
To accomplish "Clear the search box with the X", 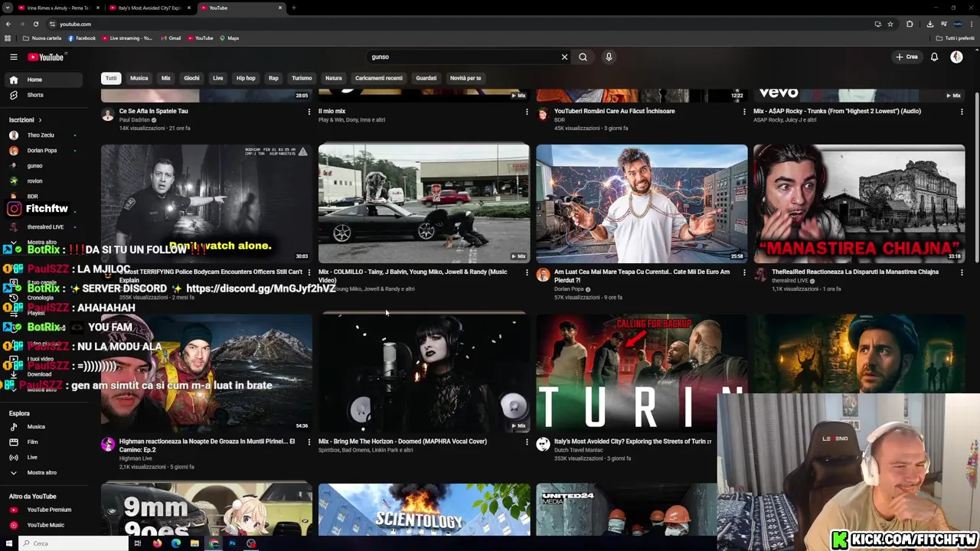I will tap(565, 57).
